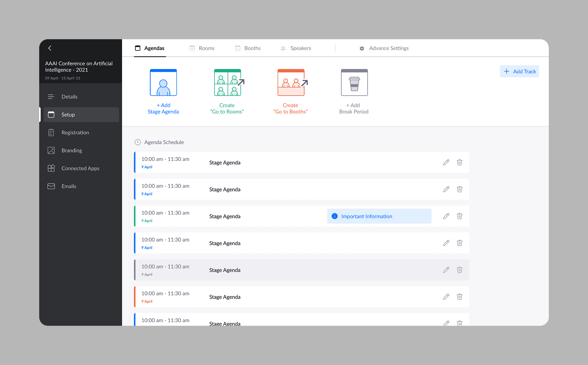The width and height of the screenshot is (588, 365).
Task: Click the Speakers people icon
Action: pyautogui.click(x=283, y=48)
